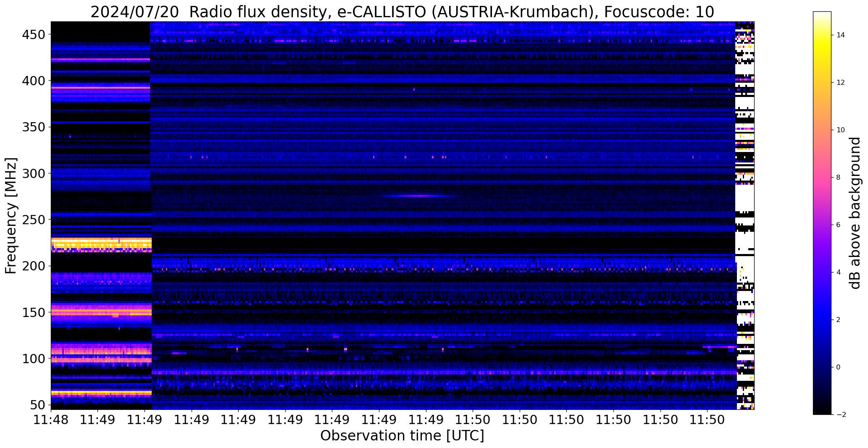The height and width of the screenshot is (448, 868).
Task: Click the colorbar tick value 10
Action: (x=841, y=130)
